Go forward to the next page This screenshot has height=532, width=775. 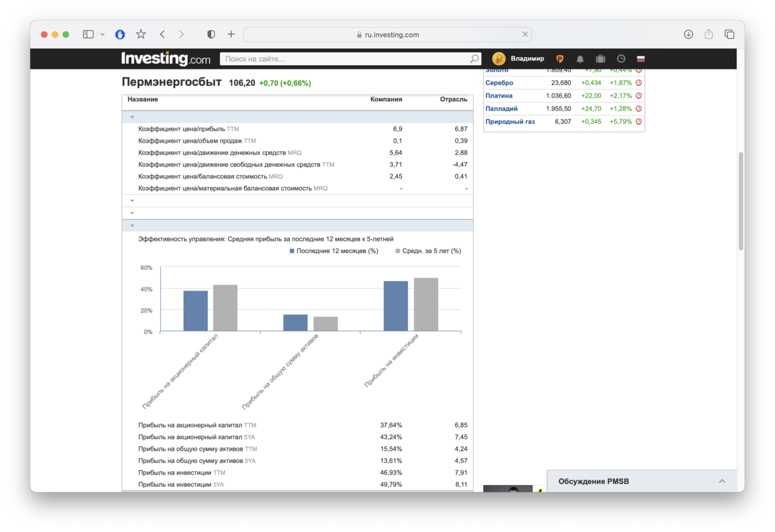pos(181,34)
